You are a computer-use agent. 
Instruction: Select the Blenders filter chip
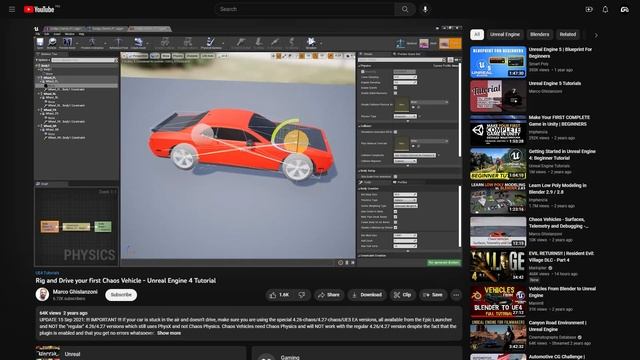[x=540, y=34]
